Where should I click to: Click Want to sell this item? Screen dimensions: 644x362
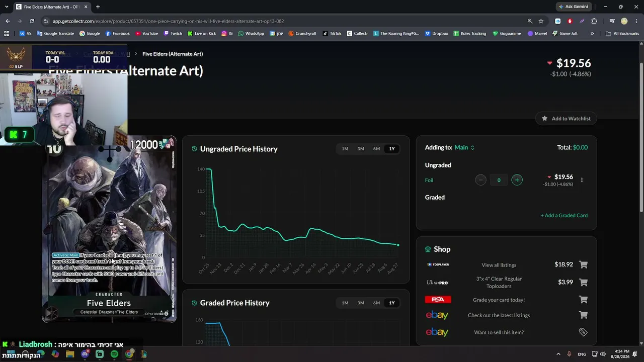point(499,332)
